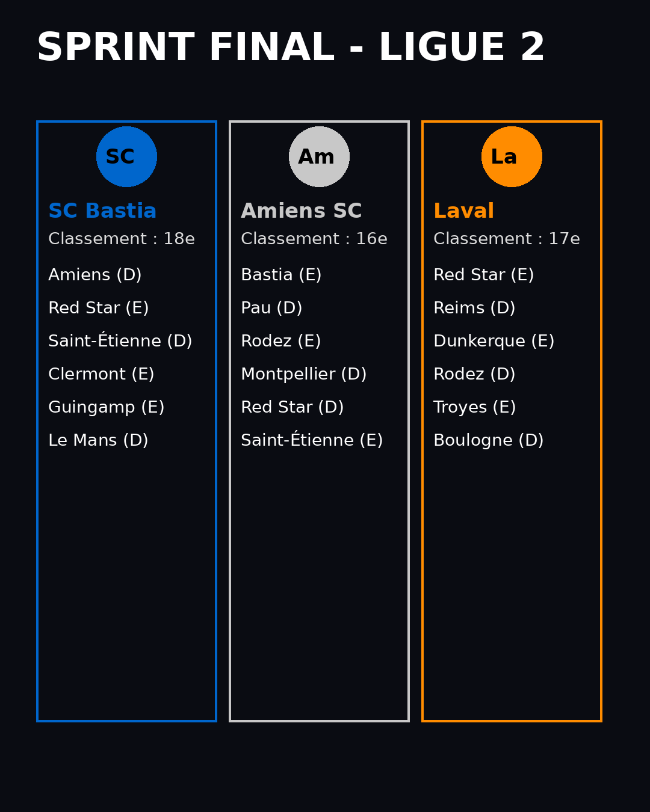Select Bastia's fixture 'Saint-Étienne (D)'
Screen dimensions: 650x812
120,341
